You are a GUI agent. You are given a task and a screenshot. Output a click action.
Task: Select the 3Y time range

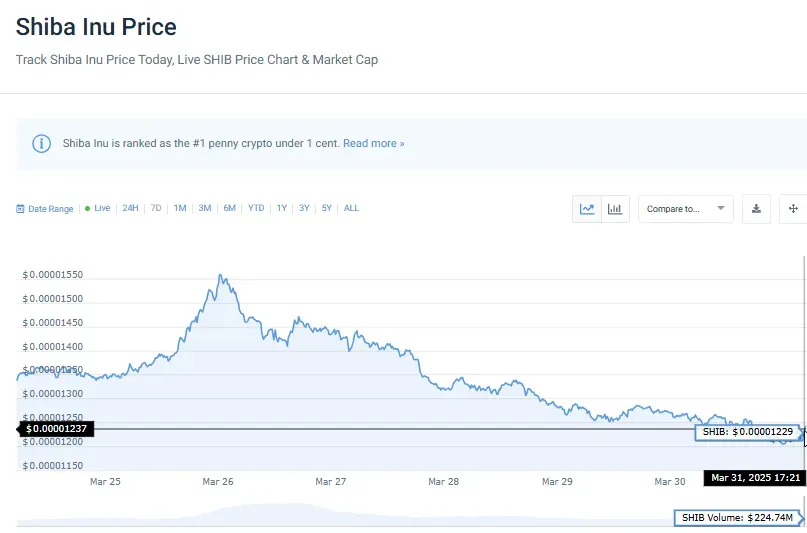click(x=304, y=208)
